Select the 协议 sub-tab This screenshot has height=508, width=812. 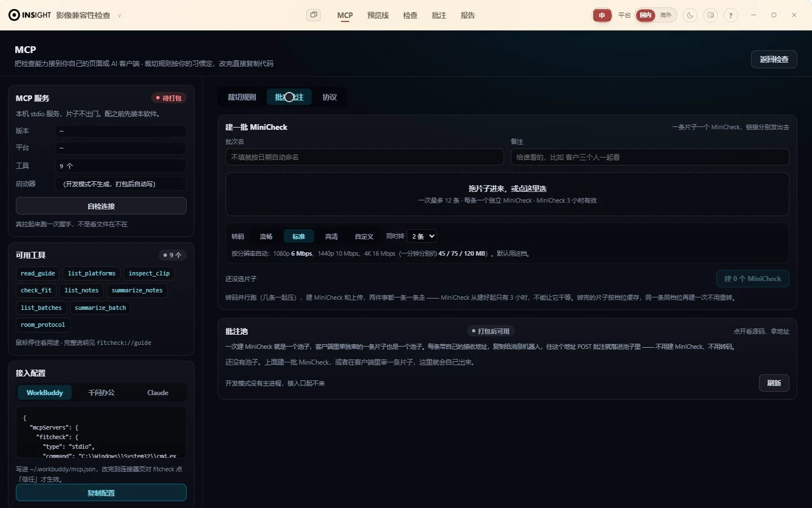point(329,97)
